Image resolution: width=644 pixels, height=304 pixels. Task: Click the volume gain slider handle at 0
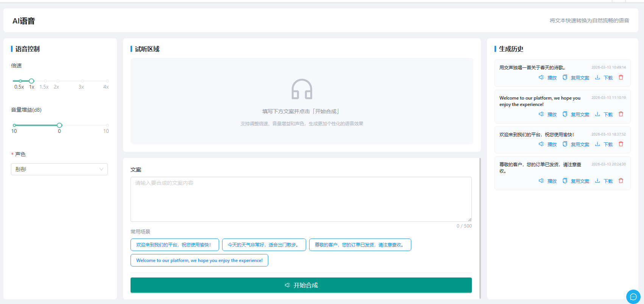[59, 125]
